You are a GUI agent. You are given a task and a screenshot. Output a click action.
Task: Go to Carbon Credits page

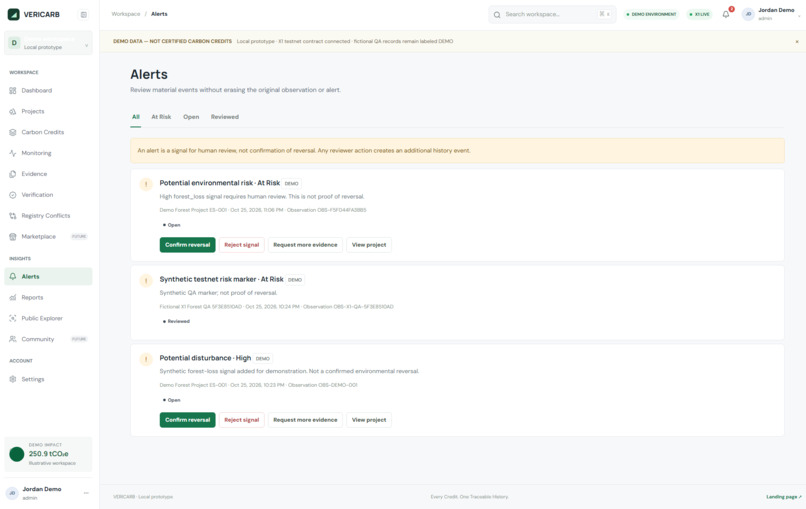(x=48, y=132)
